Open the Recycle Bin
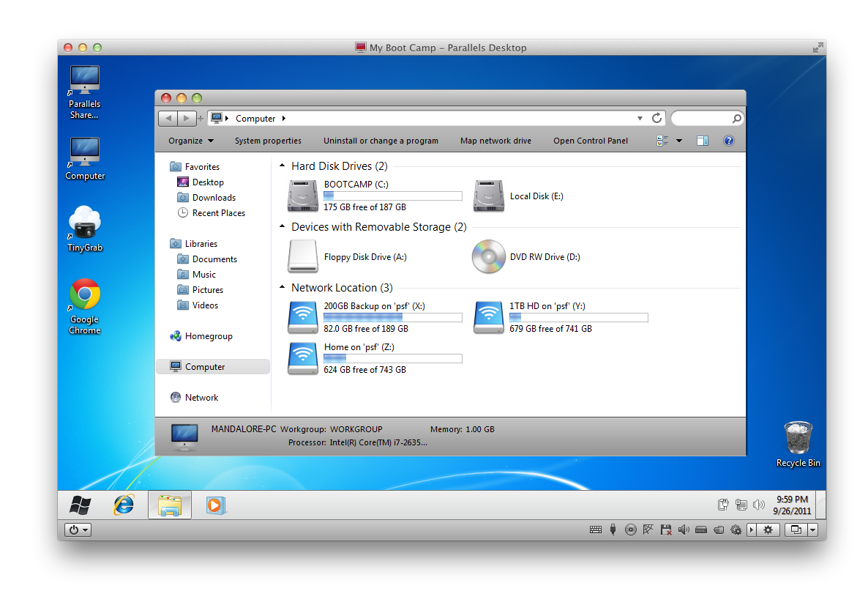 (798, 445)
